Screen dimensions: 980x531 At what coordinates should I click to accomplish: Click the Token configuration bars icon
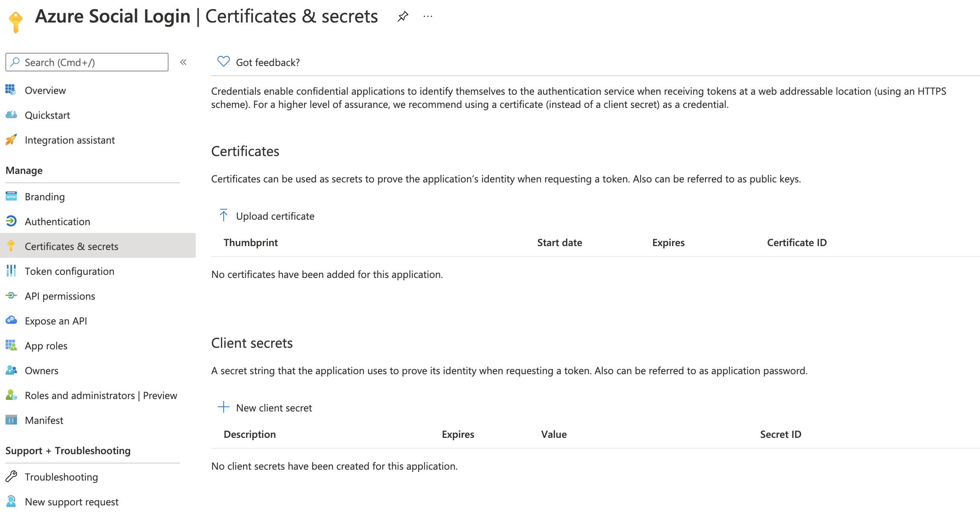11,271
